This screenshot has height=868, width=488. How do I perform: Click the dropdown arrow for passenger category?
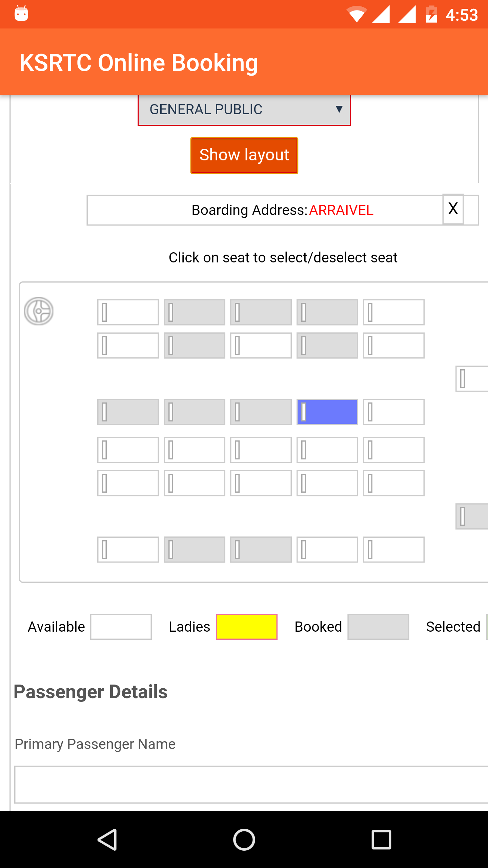pos(339,109)
